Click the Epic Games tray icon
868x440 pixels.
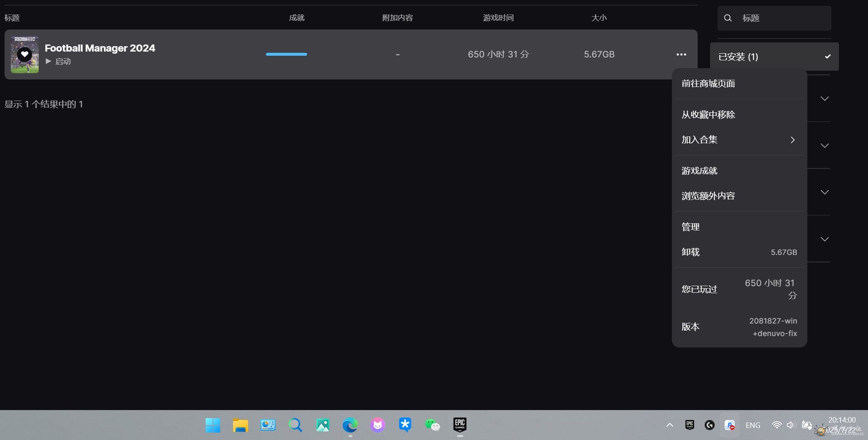pos(690,425)
